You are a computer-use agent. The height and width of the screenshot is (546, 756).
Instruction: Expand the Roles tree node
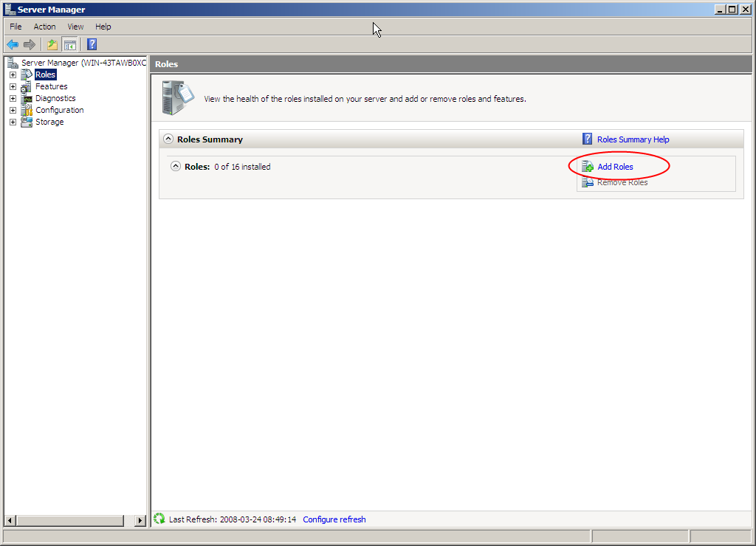click(x=13, y=75)
